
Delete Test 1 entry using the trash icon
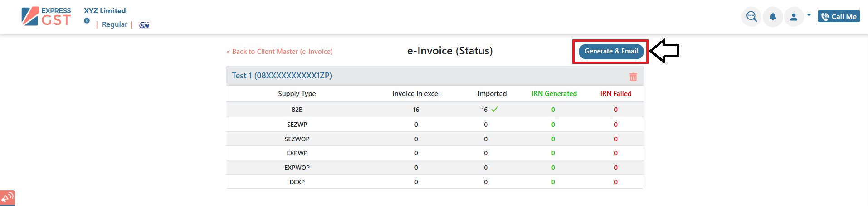click(x=633, y=77)
